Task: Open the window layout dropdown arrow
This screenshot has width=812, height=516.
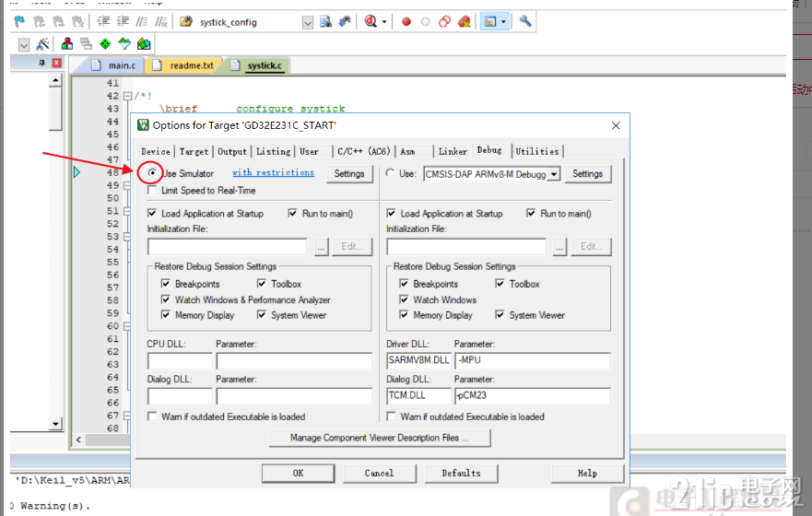Action: (503, 22)
